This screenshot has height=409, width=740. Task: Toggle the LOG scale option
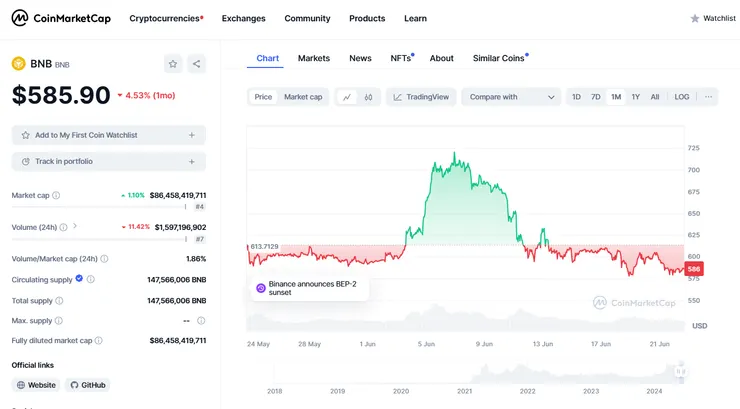click(681, 97)
